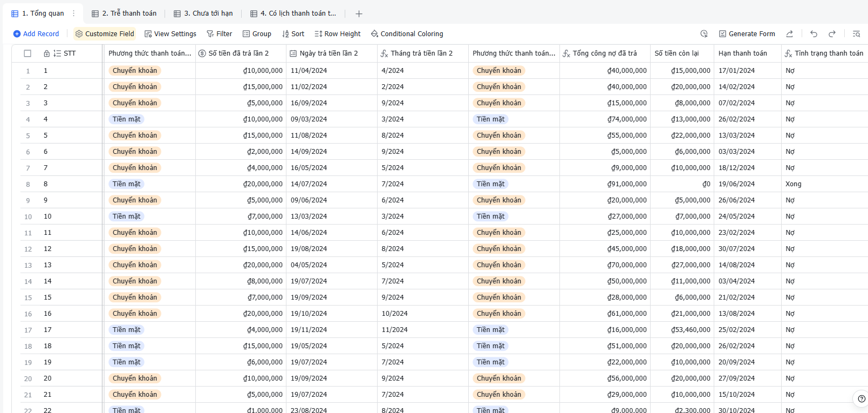
Task: Click the history clock icon
Action: click(x=704, y=33)
